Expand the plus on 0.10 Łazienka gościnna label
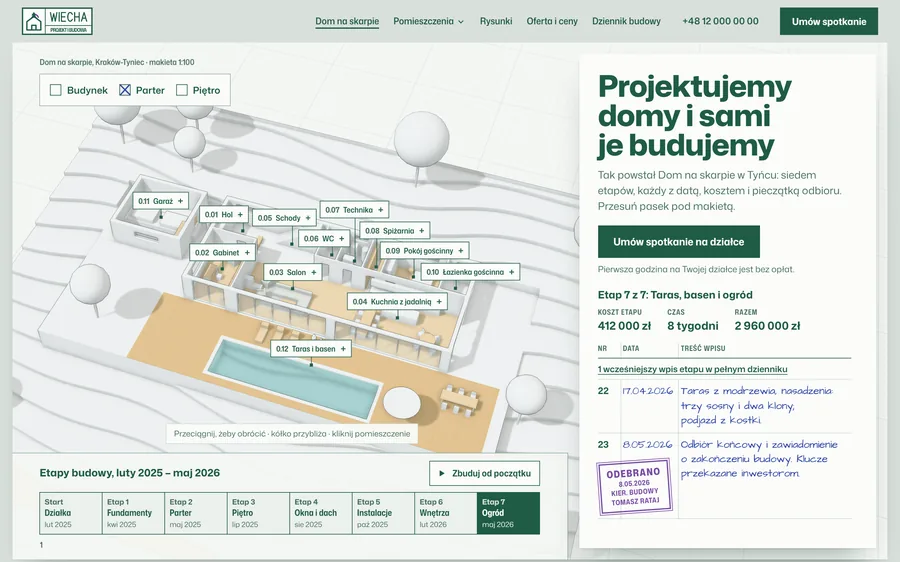This screenshot has height=562, width=900. [x=511, y=272]
